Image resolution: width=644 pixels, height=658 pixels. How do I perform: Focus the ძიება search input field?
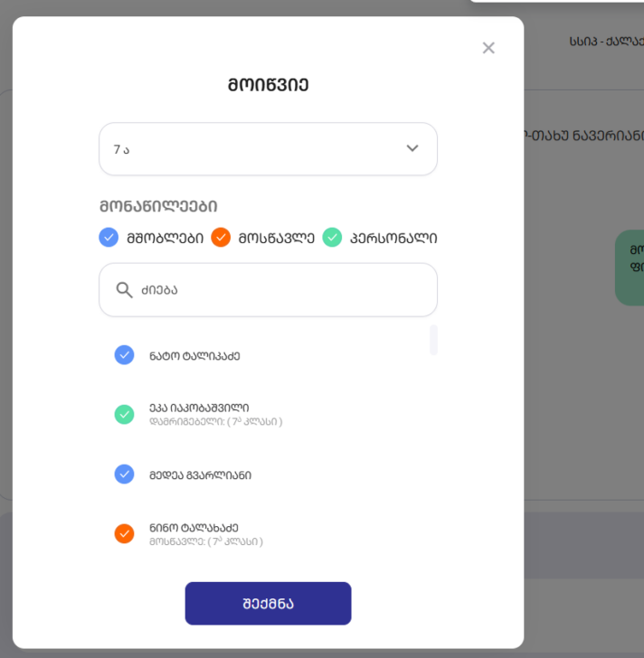pyautogui.click(x=280, y=290)
